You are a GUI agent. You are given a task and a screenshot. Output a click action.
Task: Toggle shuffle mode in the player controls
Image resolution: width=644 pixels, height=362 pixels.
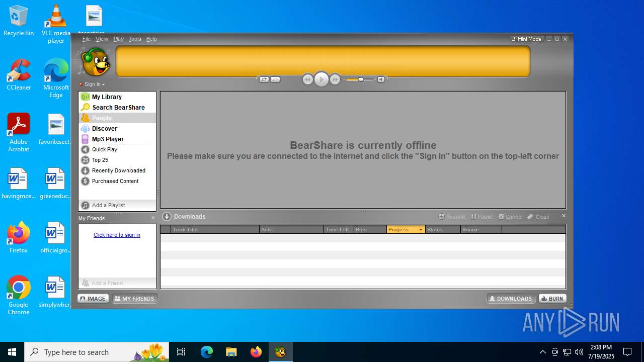(264, 79)
